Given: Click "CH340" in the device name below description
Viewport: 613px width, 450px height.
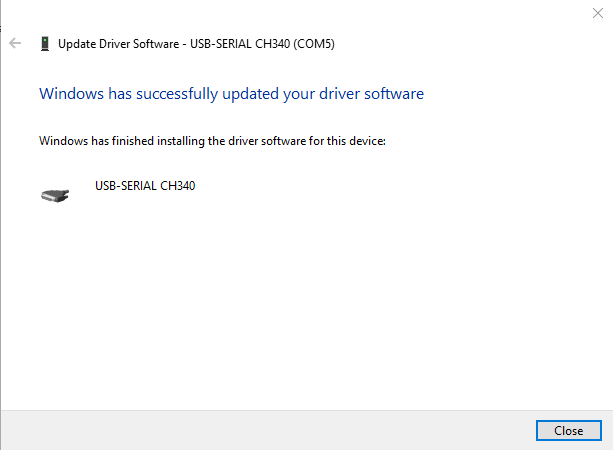Looking at the screenshot, I should click(x=177, y=186).
